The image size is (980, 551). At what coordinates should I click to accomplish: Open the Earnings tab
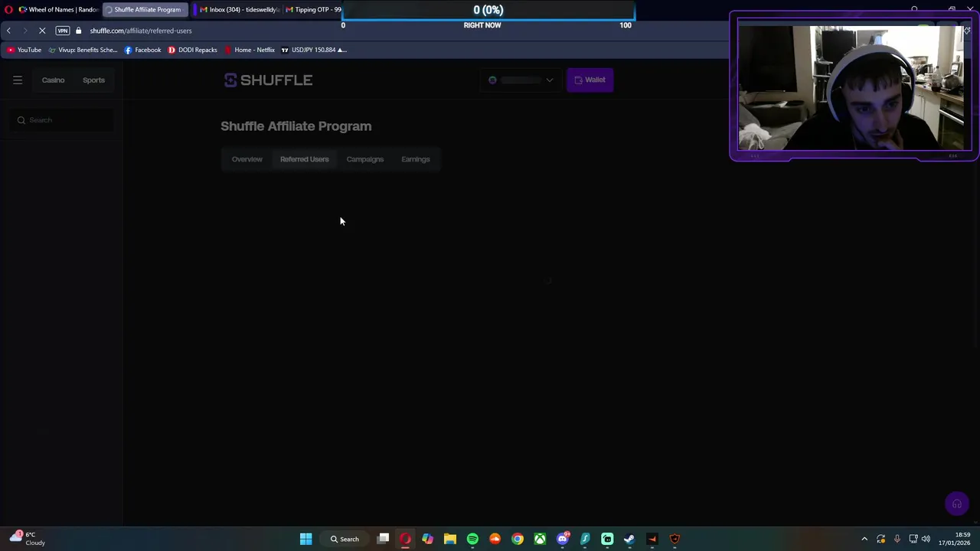415,159
